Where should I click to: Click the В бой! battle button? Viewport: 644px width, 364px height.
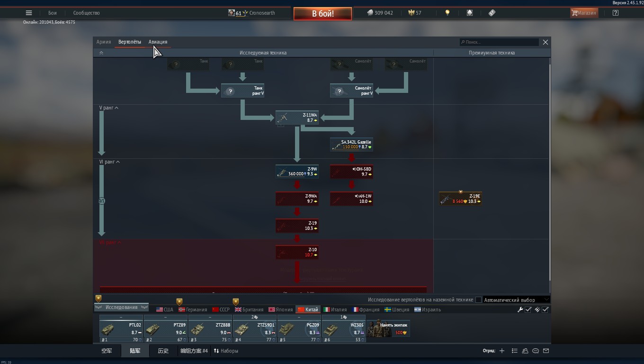tap(322, 13)
